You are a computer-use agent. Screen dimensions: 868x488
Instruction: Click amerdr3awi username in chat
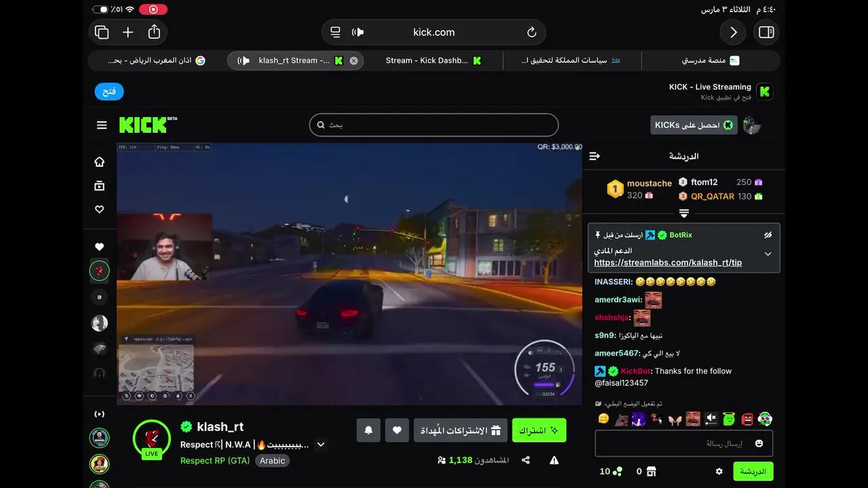point(618,300)
